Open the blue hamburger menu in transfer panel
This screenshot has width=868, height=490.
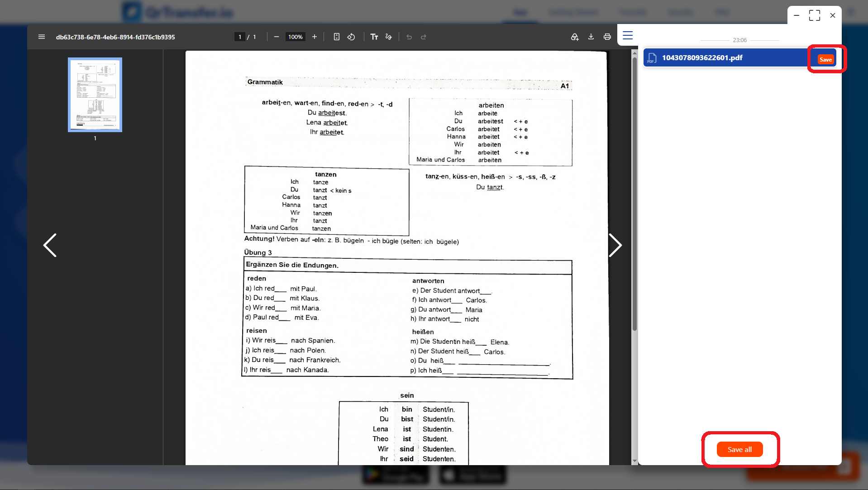(628, 35)
